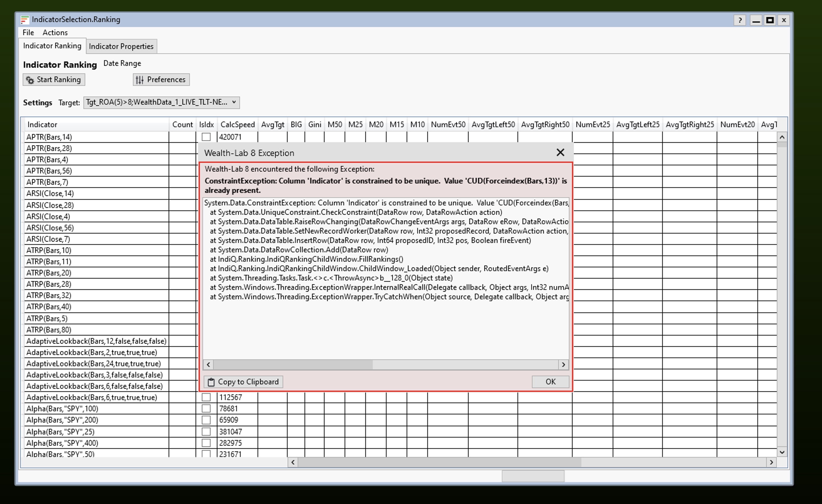Check the IsIdx box for Alpha(Bars,"SPY",25)
The width and height of the screenshot is (822, 504).
coord(206,432)
